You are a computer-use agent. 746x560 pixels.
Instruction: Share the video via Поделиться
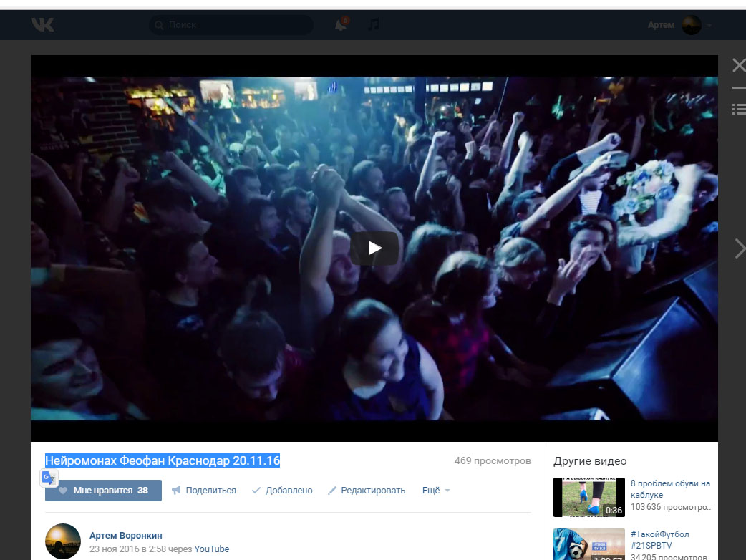click(204, 491)
